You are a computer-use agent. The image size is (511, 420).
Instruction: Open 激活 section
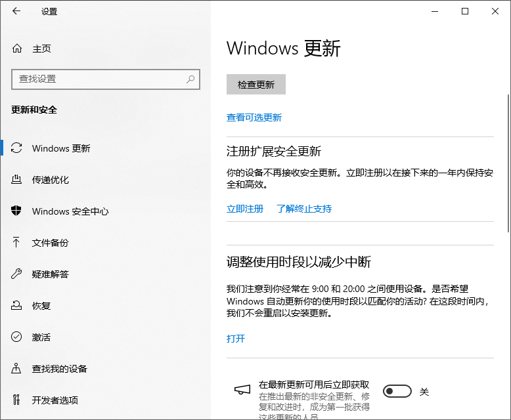[105, 337]
